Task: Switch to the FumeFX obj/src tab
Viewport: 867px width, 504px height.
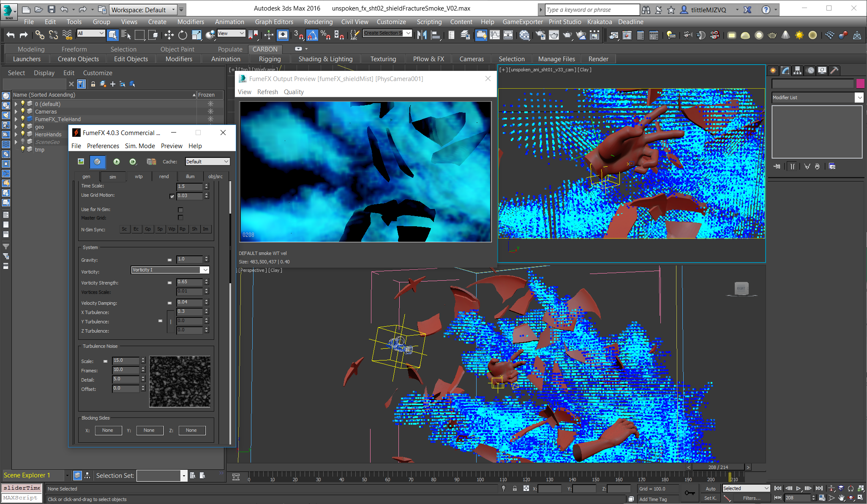Action: tap(215, 176)
